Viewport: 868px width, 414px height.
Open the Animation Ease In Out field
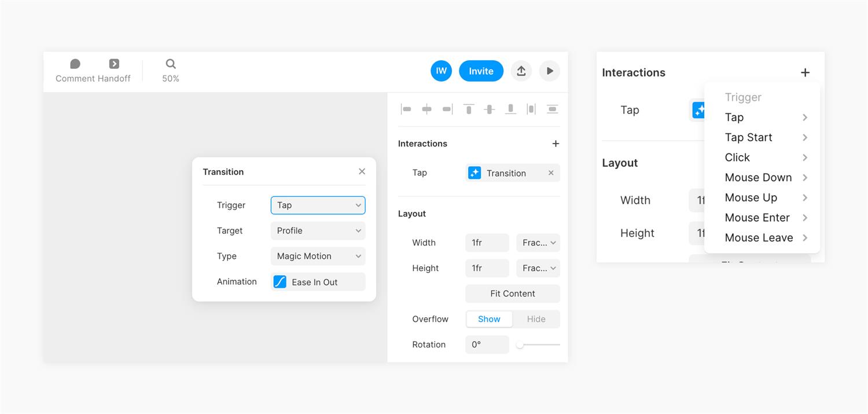pos(318,282)
